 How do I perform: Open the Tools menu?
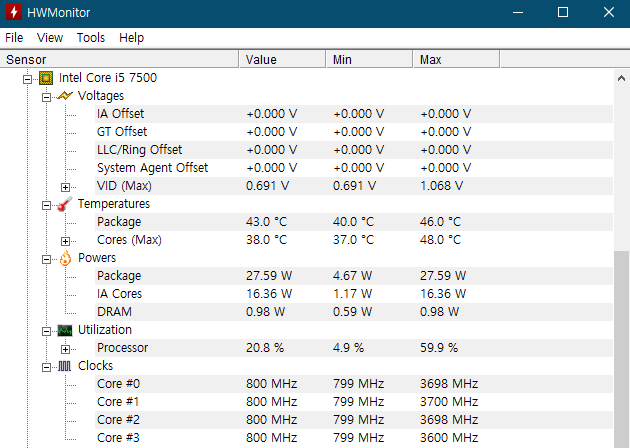click(x=91, y=38)
